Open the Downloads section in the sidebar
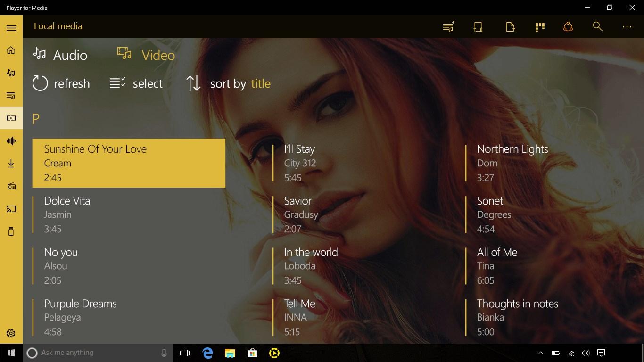 click(x=11, y=163)
